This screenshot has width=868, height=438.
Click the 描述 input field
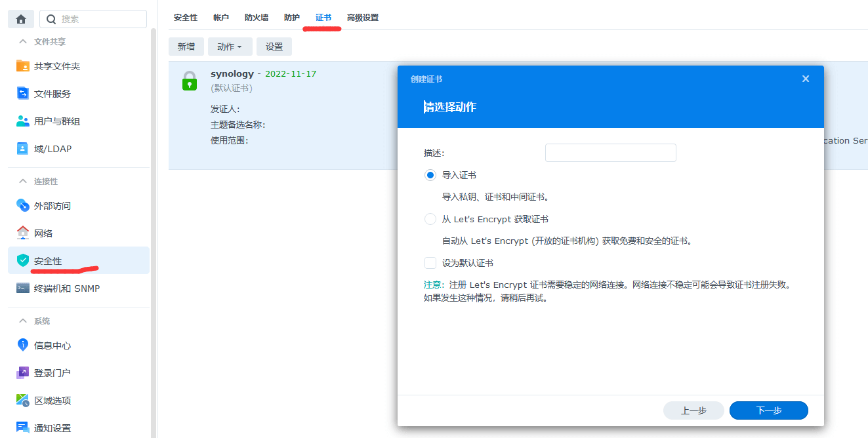[x=610, y=153]
